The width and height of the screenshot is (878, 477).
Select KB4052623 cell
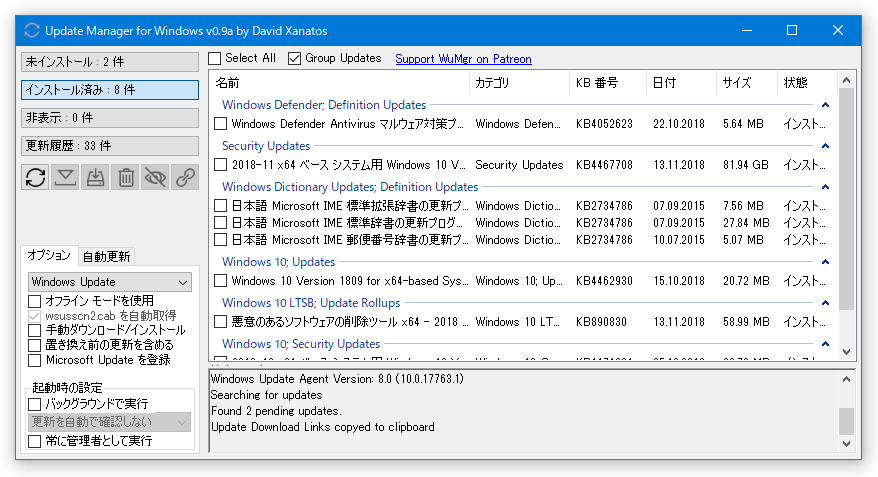[604, 124]
